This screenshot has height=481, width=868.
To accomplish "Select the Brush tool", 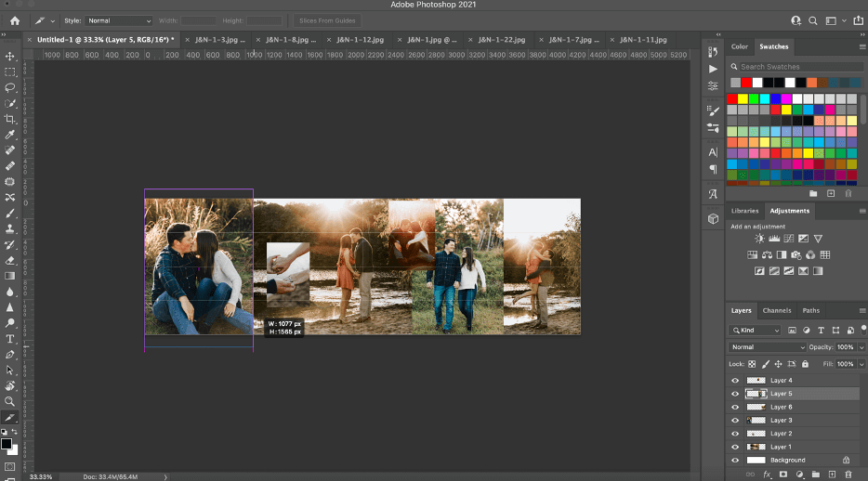I will pyautogui.click(x=10, y=213).
